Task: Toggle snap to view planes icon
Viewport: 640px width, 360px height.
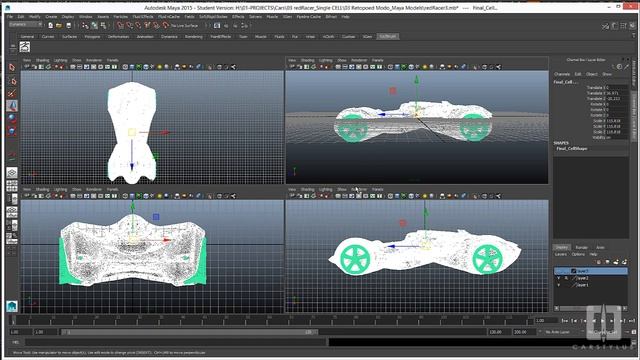Action: point(156,25)
